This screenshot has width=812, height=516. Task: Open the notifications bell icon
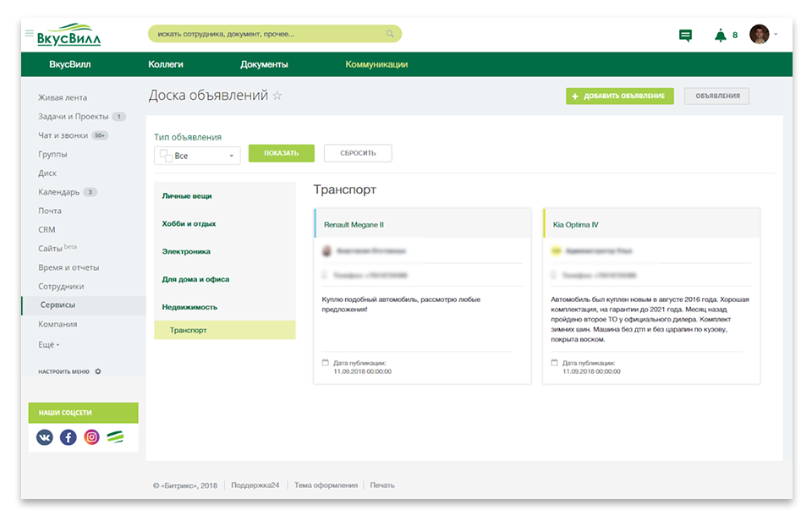click(721, 36)
